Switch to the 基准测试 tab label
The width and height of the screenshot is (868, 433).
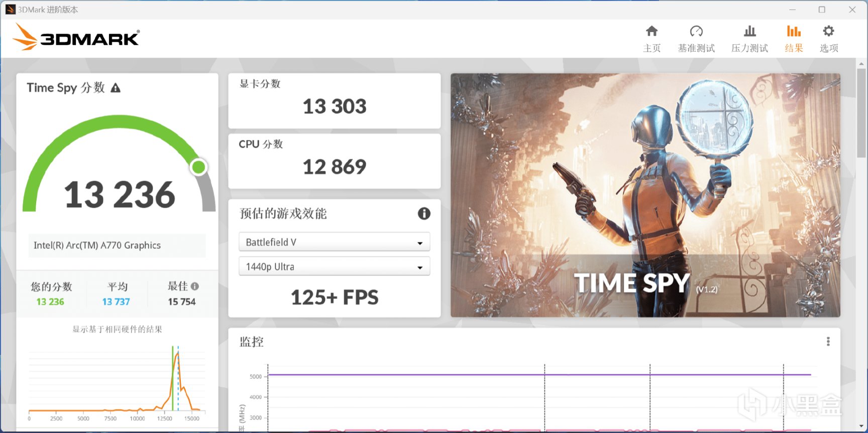[x=696, y=48]
